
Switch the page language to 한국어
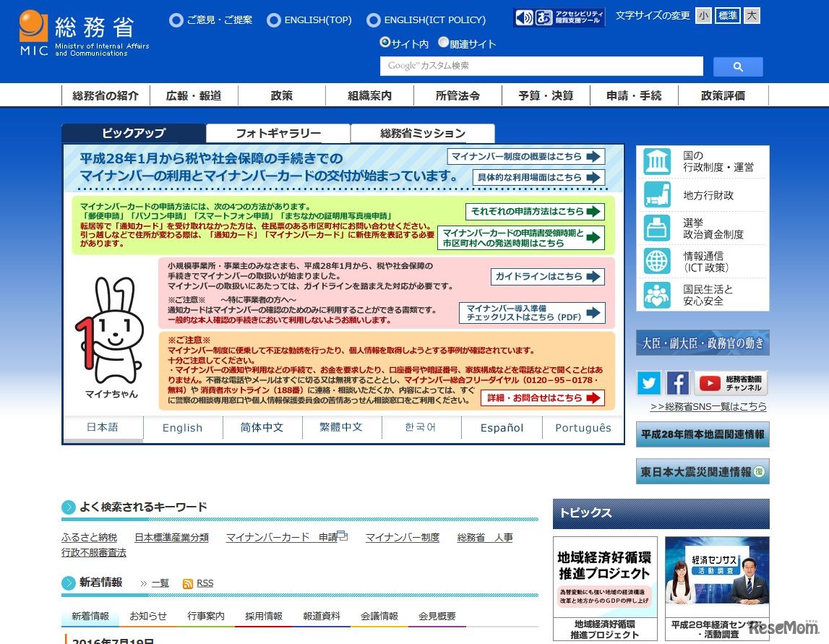(419, 428)
